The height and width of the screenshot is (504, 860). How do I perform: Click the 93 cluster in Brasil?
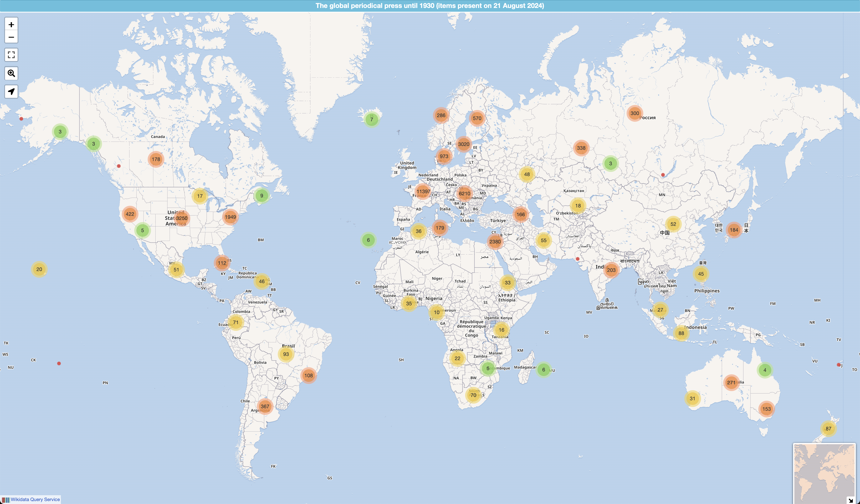[x=286, y=354]
